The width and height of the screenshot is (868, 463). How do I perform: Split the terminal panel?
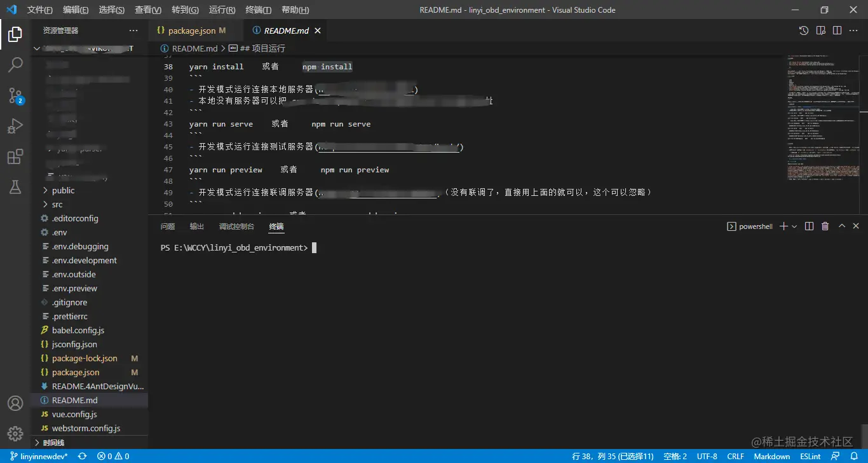809,226
